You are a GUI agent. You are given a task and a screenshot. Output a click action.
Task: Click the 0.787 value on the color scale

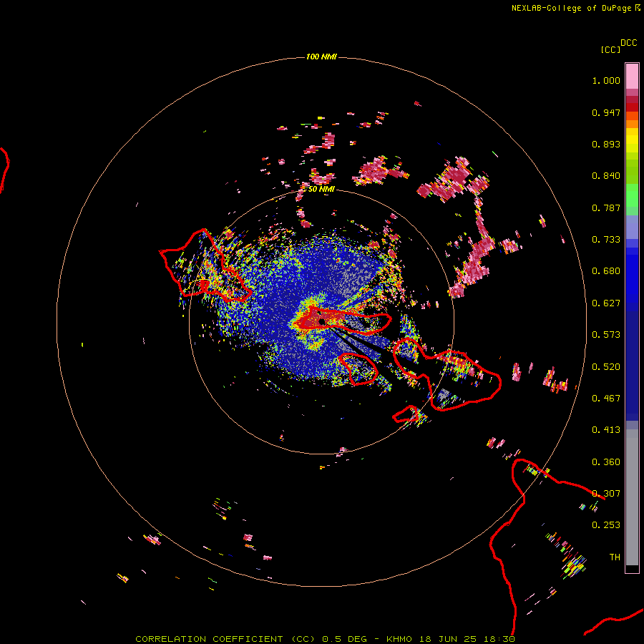606,208
